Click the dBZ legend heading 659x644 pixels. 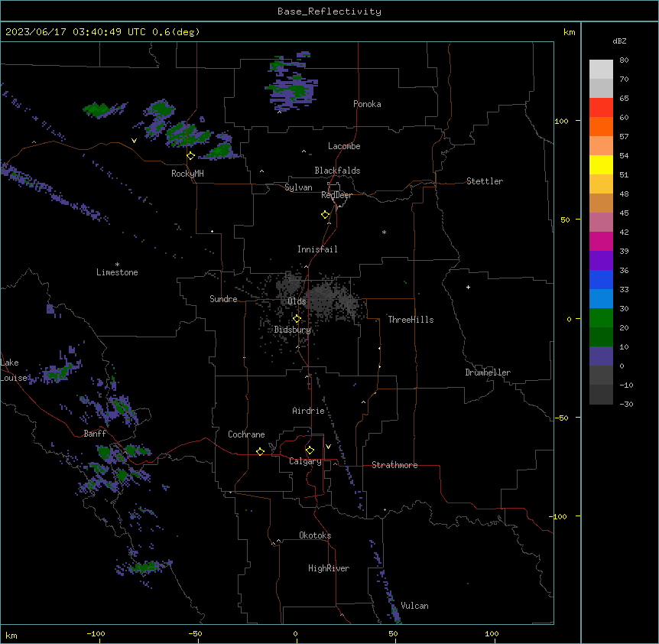[x=619, y=41]
